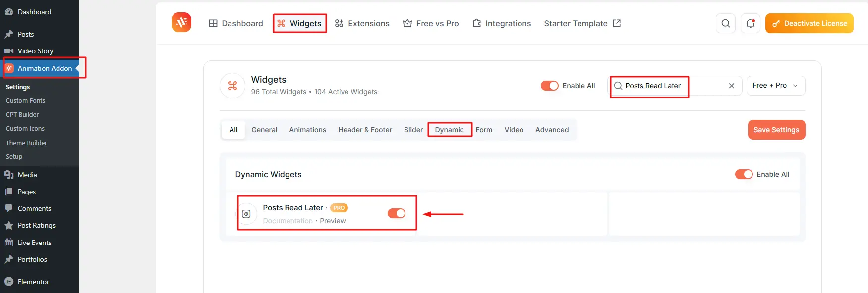
Task: Click the Video Story camera icon
Action: (x=9, y=51)
